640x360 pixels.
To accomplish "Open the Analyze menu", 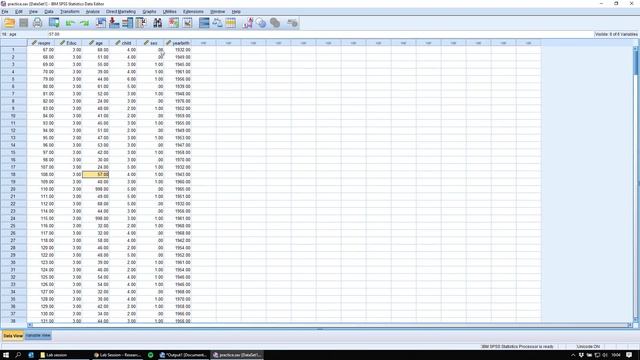I will pos(93,11).
